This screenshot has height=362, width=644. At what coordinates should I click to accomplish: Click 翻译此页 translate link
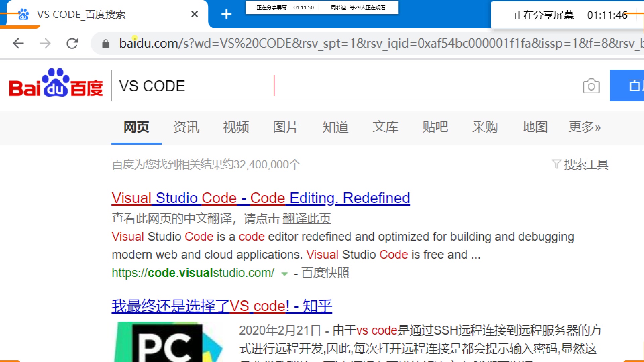pos(307,219)
